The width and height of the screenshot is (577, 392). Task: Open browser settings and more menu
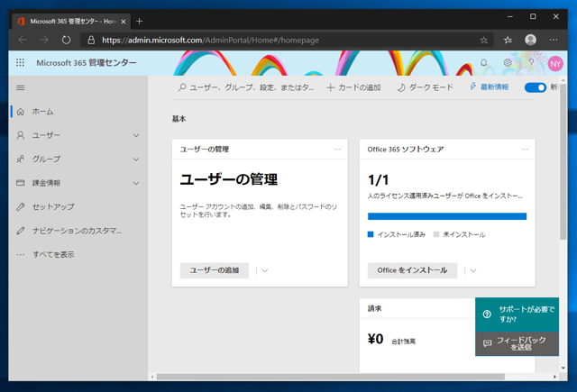point(554,40)
